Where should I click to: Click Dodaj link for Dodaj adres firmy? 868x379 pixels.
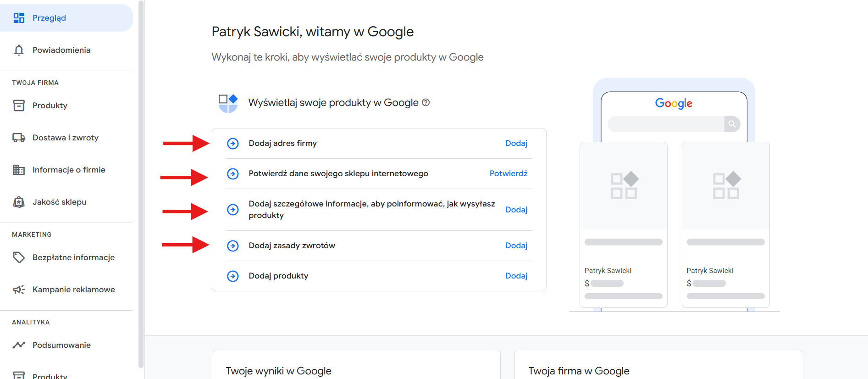516,143
